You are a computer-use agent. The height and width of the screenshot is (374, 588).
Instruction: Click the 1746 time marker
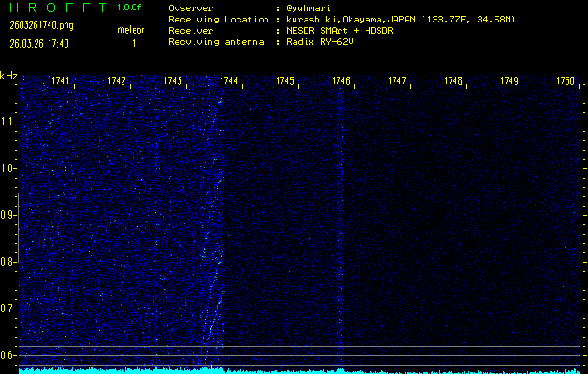[341, 81]
